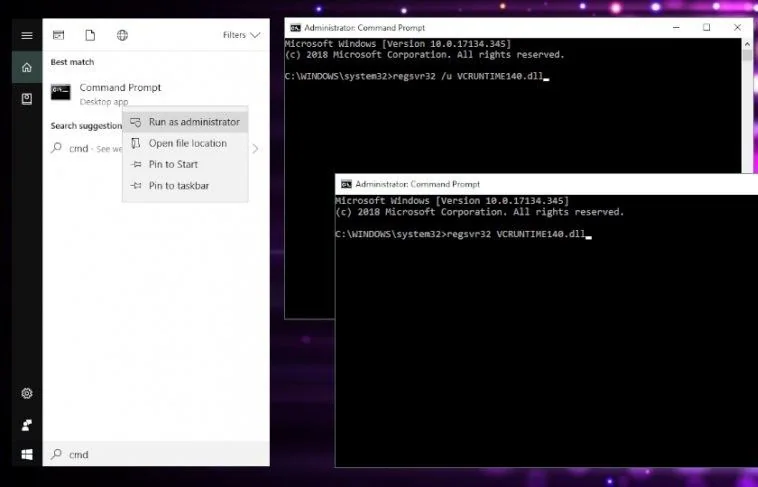Close the back Command Prompt window
This screenshot has height=487, width=758.
pos(737,28)
